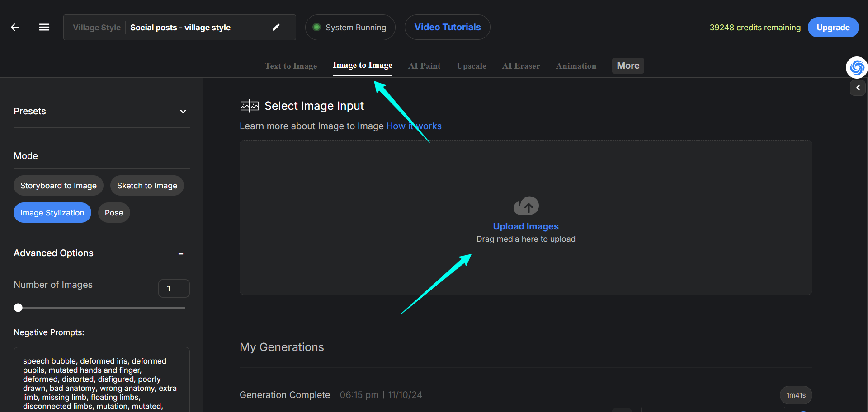Viewport: 868px width, 412px height.
Task: Expand the Presets dropdown
Action: (183, 112)
